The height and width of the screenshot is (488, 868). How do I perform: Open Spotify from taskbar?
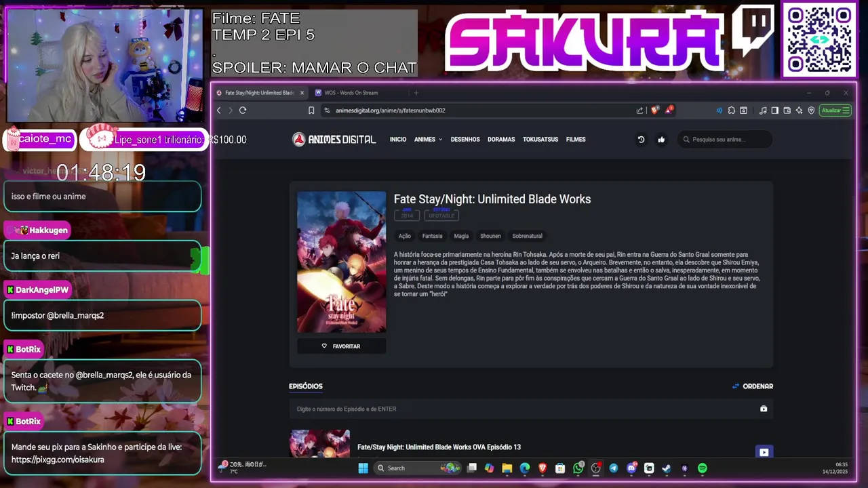point(703,468)
